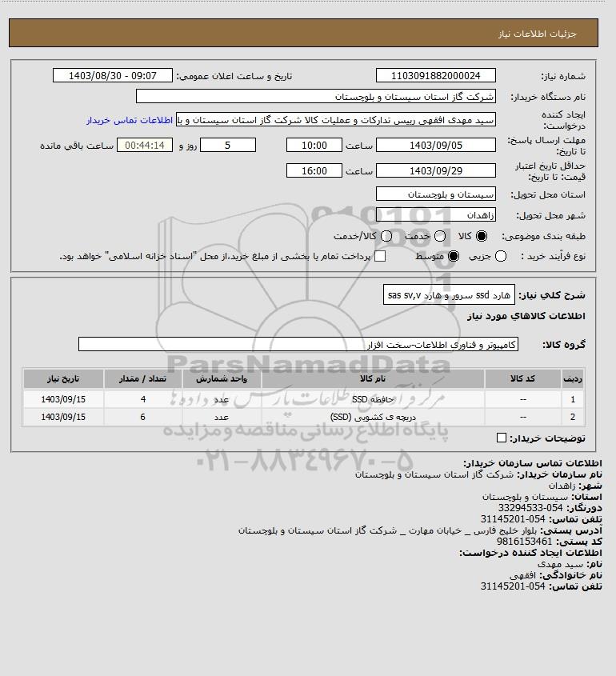Click the announcement date field 1403/08/30 - 09:07

pos(113,75)
